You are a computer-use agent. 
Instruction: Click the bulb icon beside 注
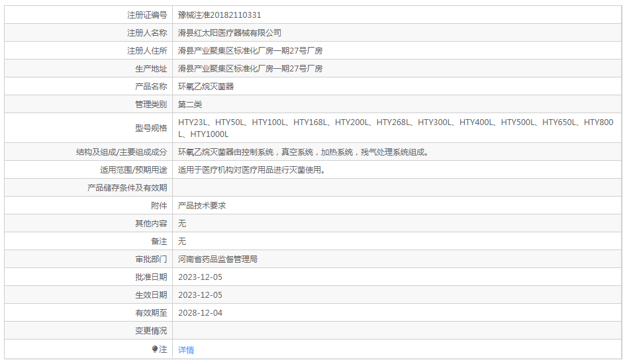click(155, 349)
